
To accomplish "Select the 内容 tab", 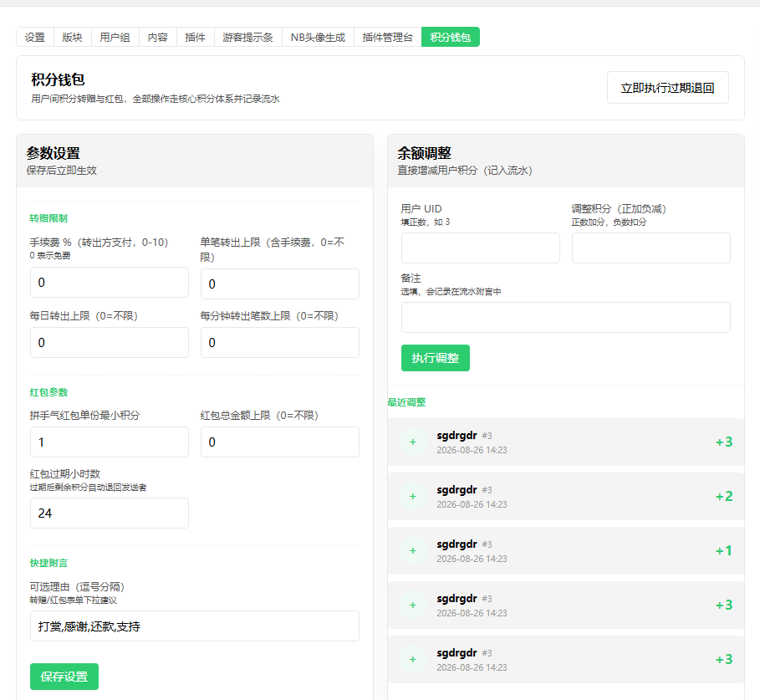I will click(157, 38).
